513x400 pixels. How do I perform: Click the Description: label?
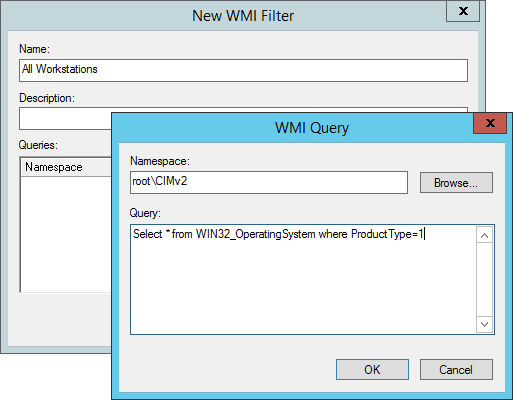click(x=47, y=98)
